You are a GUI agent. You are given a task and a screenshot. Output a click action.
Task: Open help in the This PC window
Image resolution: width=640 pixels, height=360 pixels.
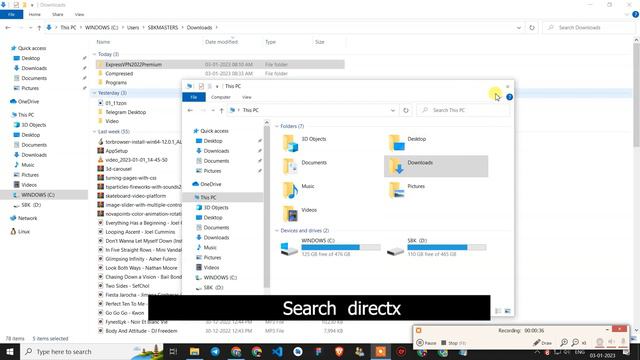(509, 97)
